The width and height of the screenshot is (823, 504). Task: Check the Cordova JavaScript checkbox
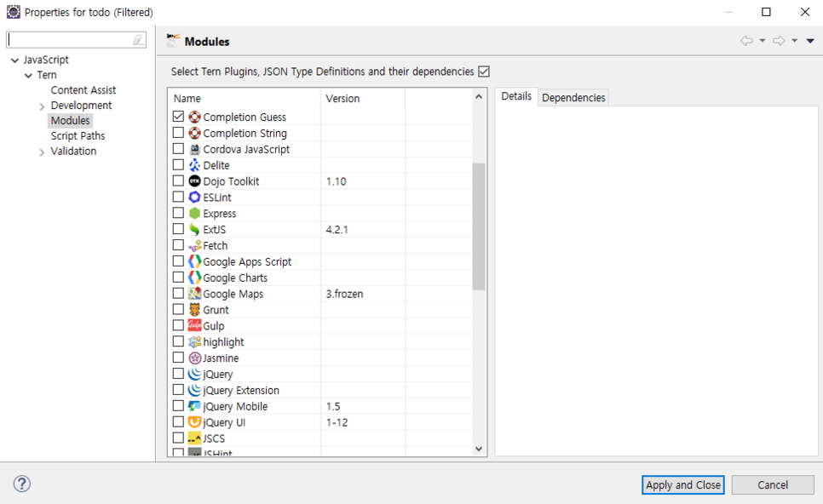178,148
